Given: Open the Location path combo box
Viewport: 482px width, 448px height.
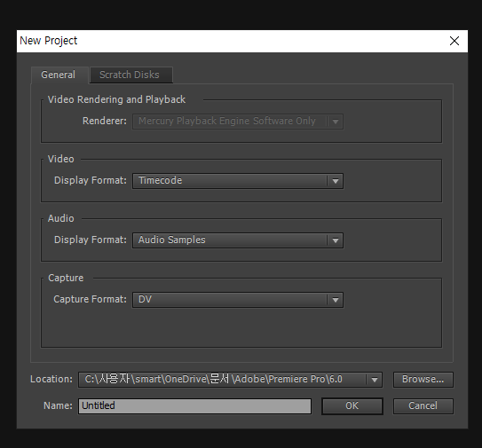Looking at the screenshot, I should point(230,380).
